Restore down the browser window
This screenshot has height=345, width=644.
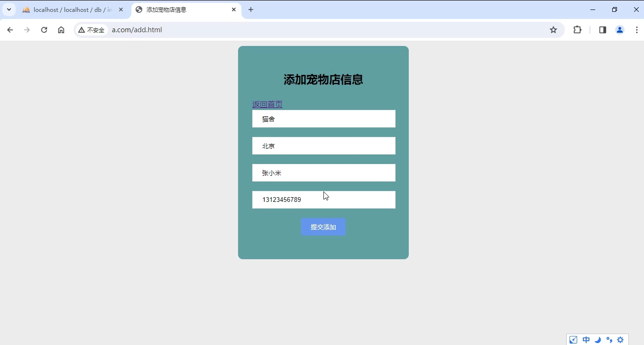point(615,9)
